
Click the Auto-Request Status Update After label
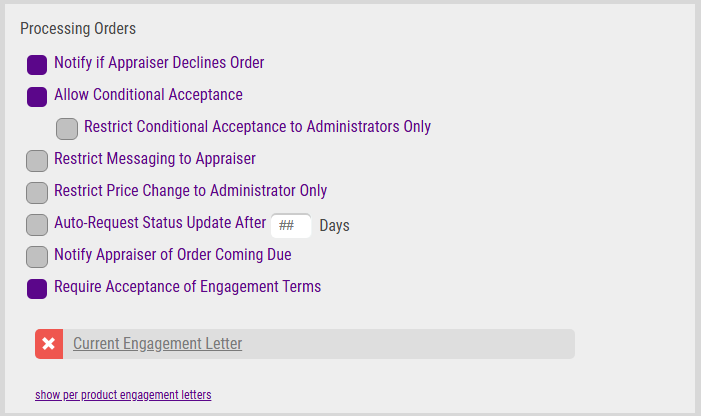tap(160, 223)
